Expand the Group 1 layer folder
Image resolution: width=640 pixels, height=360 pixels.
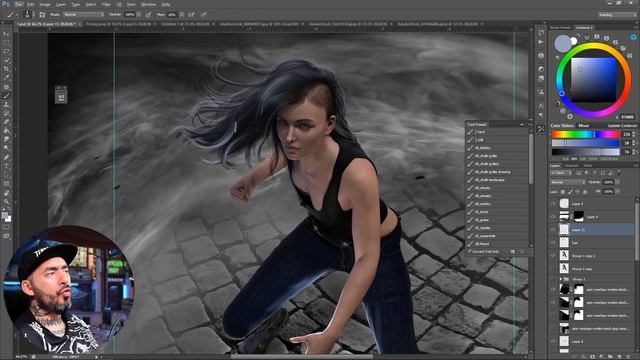[560, 279]
